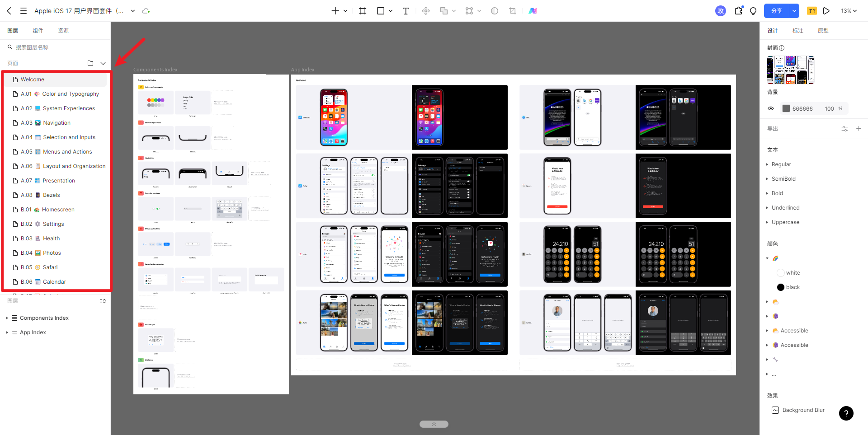Expand the Components Index layer

tap(7, 318)
